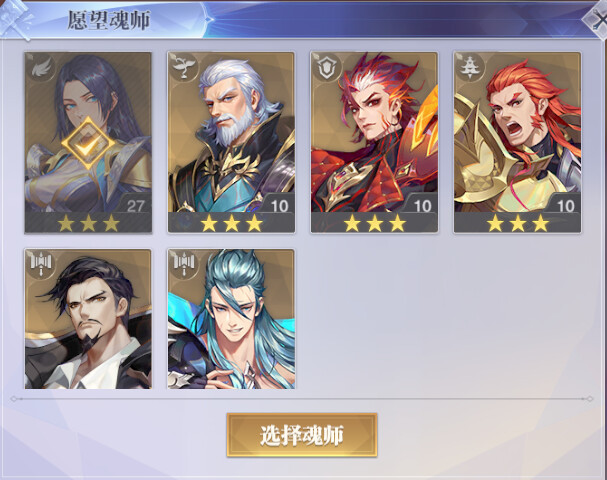The height and width of the screenshot is (480, 607).
Task: Select the black-haired goatee man card
Action: [88, 319]
